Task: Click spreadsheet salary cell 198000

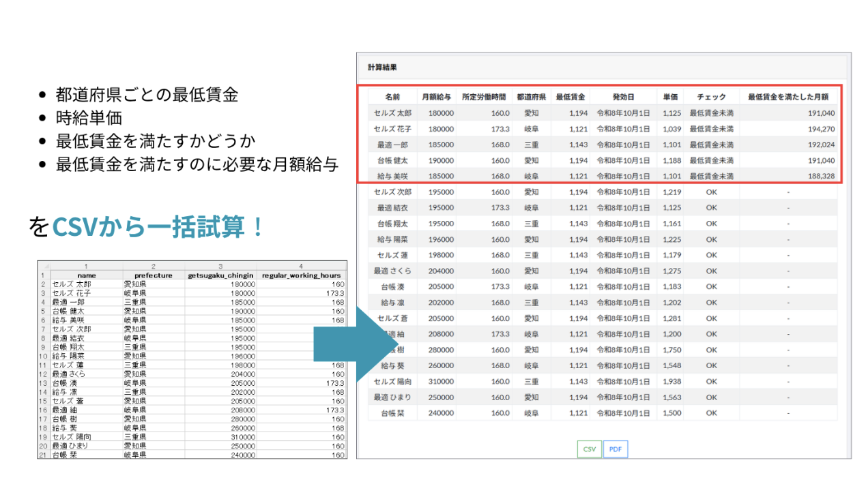Action: coord(221,365)
